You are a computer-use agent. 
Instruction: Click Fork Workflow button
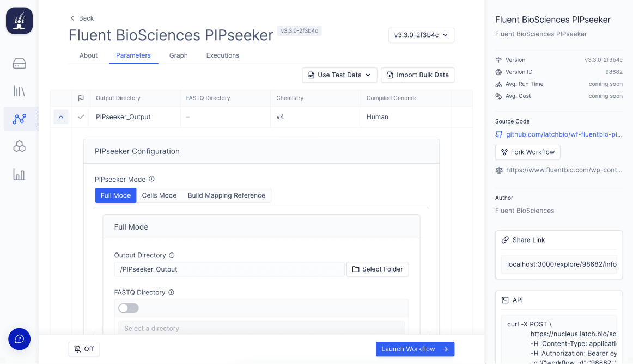pos(528,152)
